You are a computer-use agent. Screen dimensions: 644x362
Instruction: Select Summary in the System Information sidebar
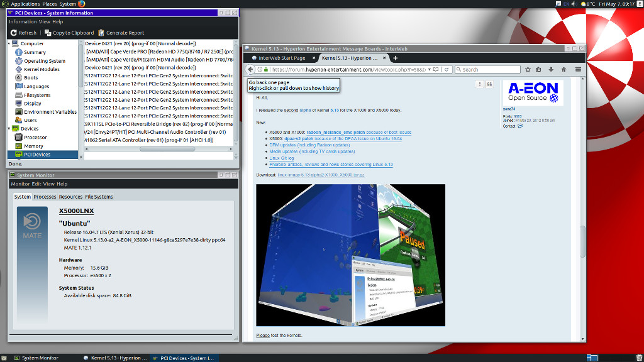click(x=35, y=52)
